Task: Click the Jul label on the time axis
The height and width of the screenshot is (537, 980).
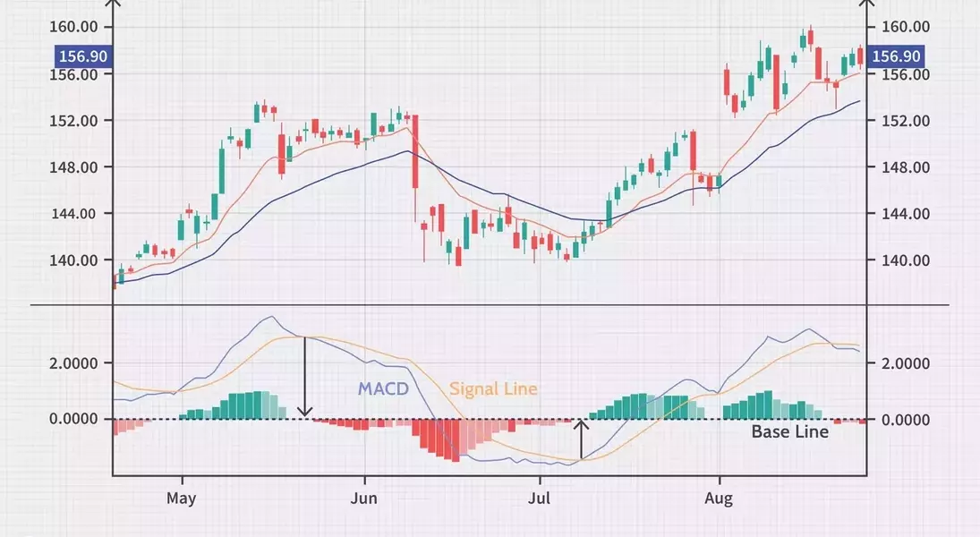Action: (539, 499)
